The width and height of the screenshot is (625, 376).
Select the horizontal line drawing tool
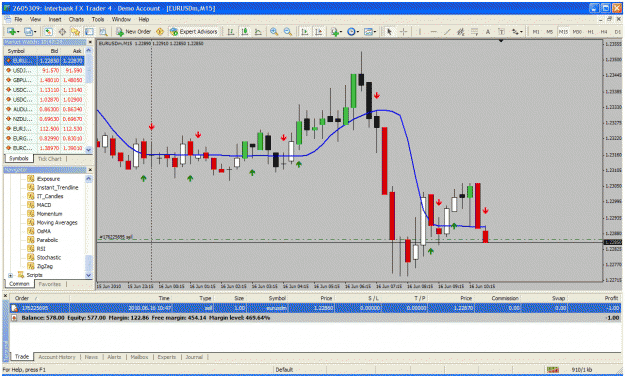click(434, 31)
